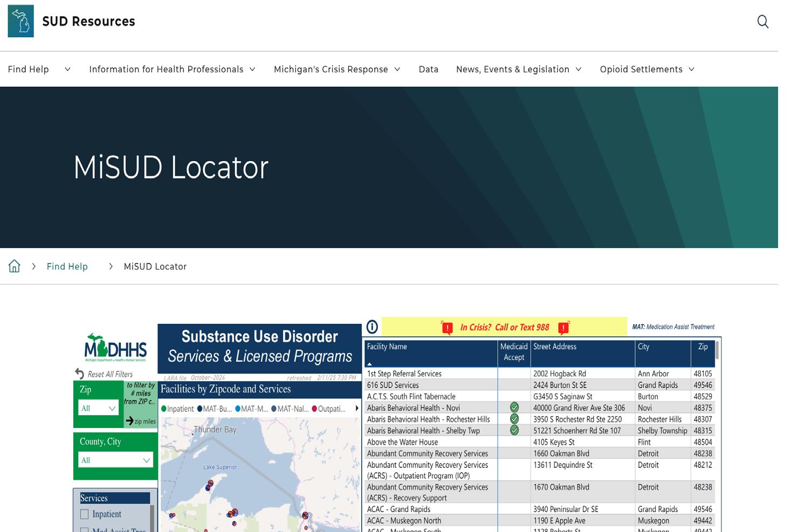Click the Thunder Bay label on the map
This screenshot has height=532, width=797.
215,430
